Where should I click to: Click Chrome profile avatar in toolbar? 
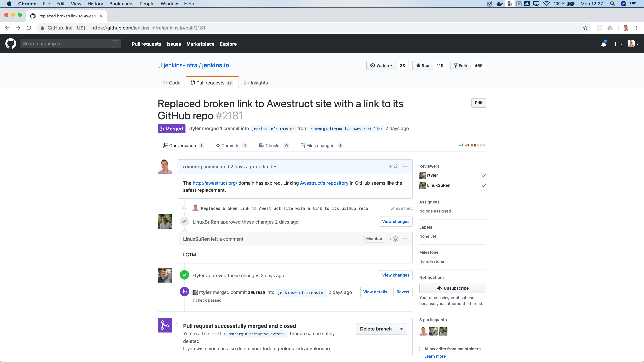click(x=626, y=28)
